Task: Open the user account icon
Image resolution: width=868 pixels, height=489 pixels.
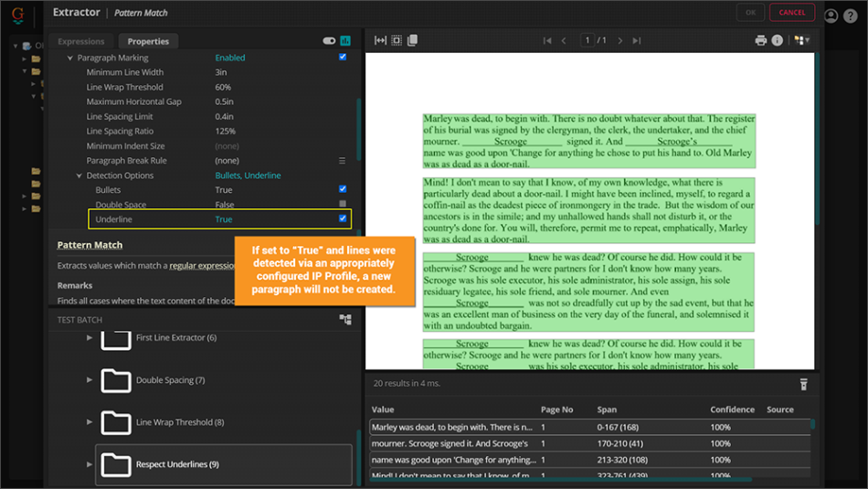Action: (831, 16)
